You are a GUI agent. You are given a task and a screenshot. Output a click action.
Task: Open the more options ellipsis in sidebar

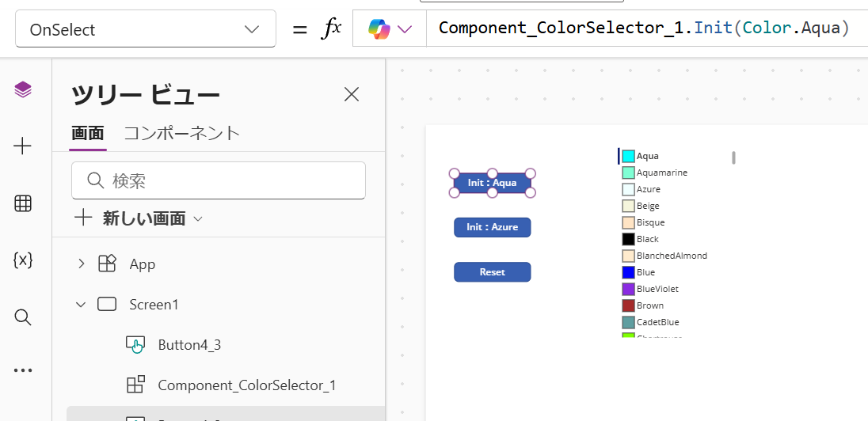point(23,370)
